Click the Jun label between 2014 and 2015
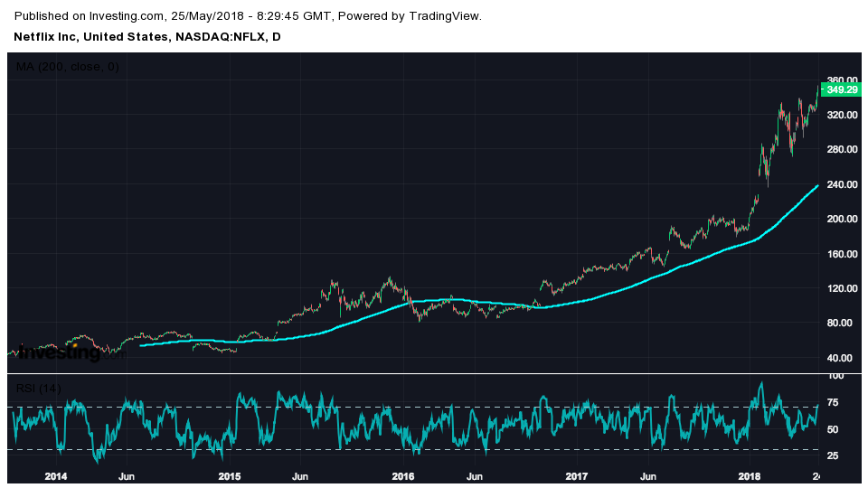Image resolution: width=868 pixels, height=488 pixels. (127, 476)
